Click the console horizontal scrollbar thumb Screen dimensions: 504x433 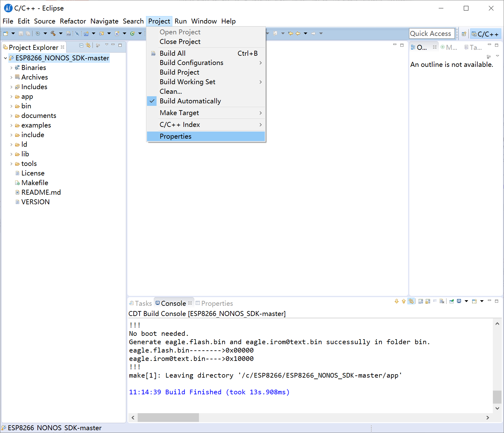point(168,418)
